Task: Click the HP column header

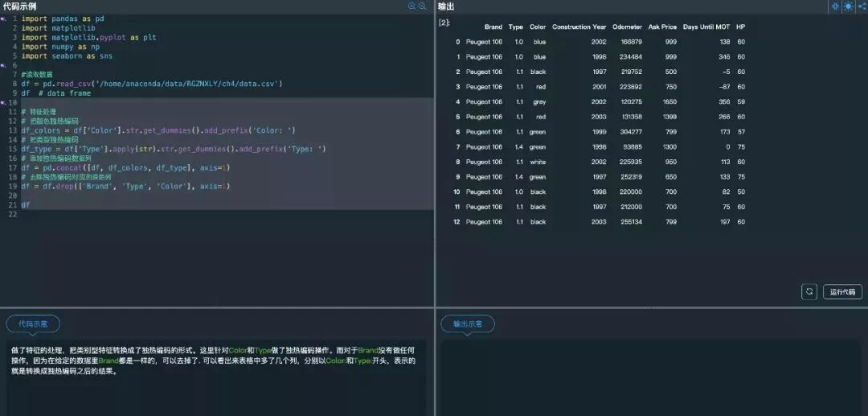Action: (x=741, y=27)
